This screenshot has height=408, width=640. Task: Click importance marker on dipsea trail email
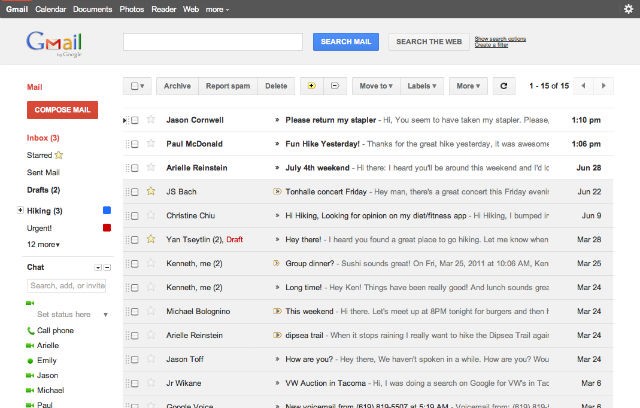coord(277,335)
